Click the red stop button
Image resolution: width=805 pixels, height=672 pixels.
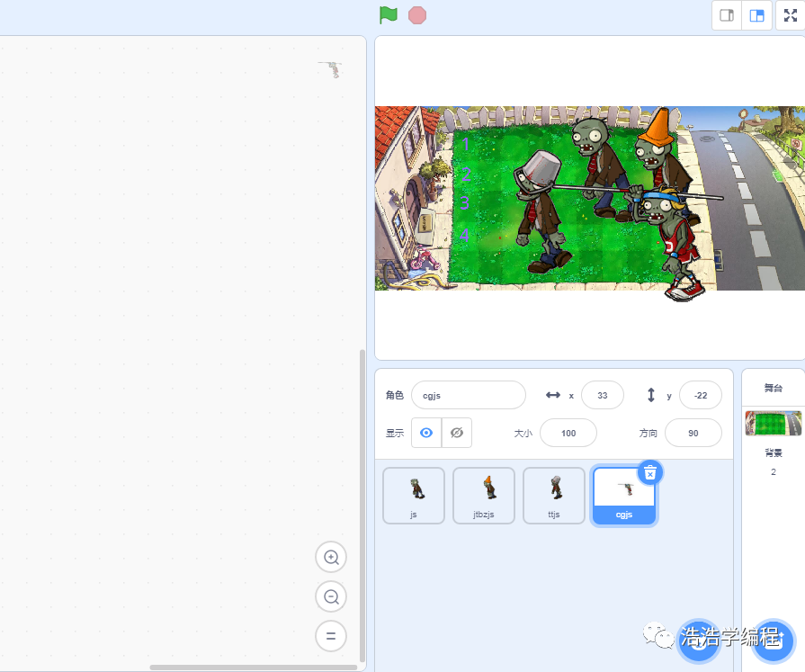[416, 15]
